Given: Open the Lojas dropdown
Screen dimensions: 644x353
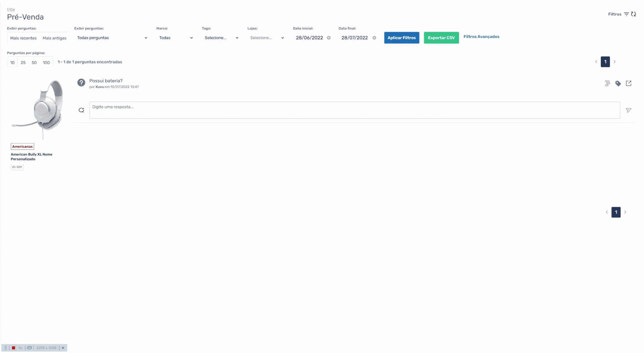Looking at the screenshot, I should point(267,38).
